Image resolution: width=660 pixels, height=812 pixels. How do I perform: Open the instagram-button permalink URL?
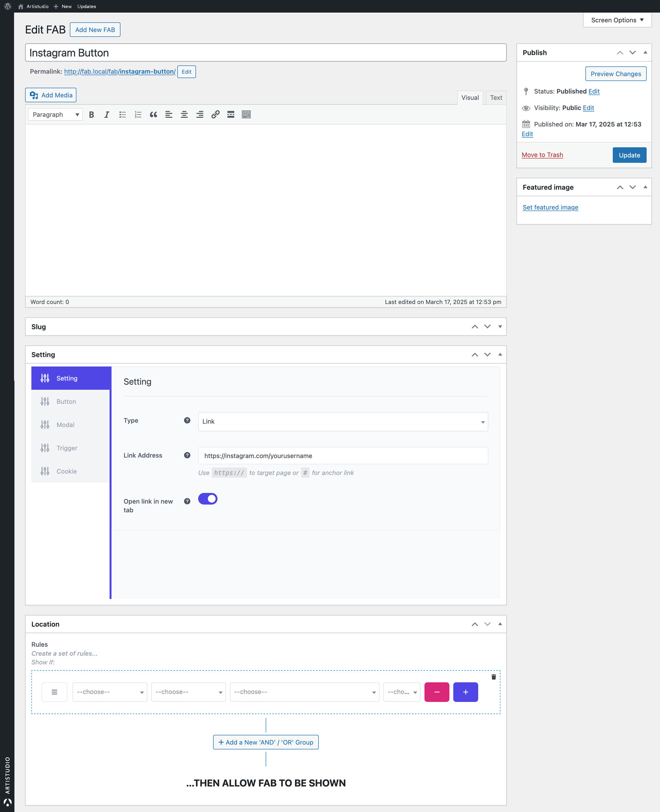pyautogui.click(x=120, y=72)
